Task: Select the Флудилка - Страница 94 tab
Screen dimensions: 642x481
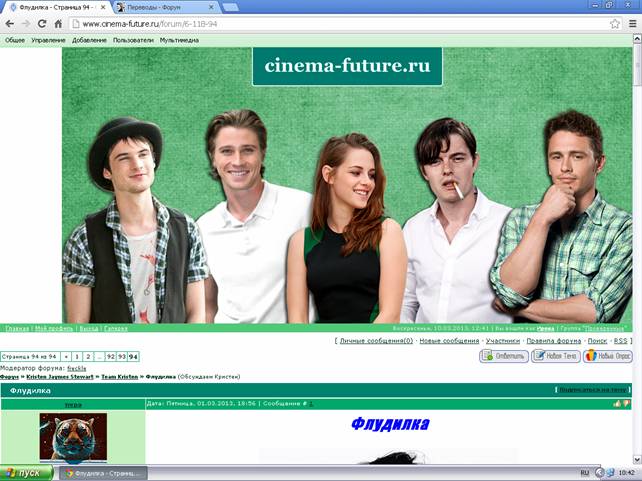Action: point(57,7)
